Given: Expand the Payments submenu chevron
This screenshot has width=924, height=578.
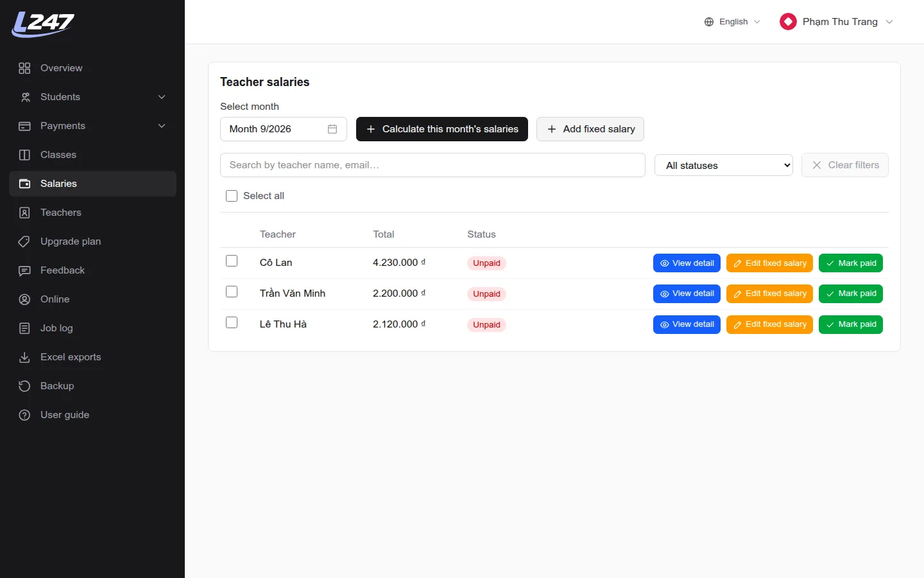Looking at the screenshot, I should [x=162, y=126].
